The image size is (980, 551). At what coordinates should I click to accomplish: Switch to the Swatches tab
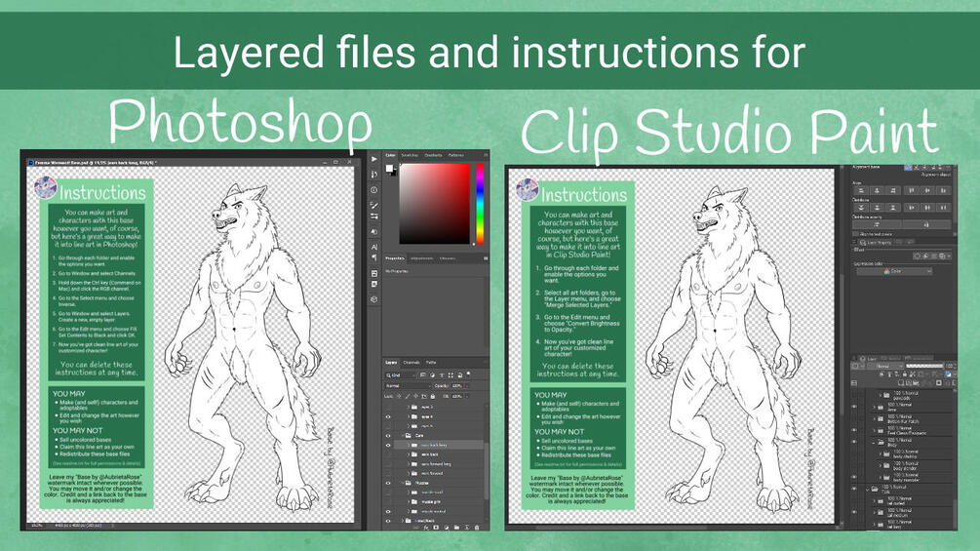(x=410, y=155)
